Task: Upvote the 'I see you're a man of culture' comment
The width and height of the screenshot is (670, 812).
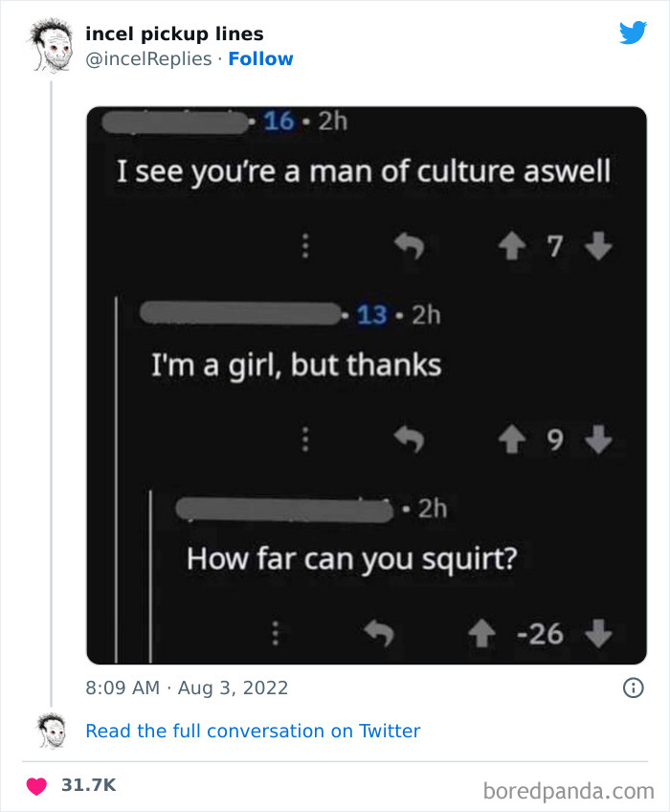Action: click(x=513, y=246)
